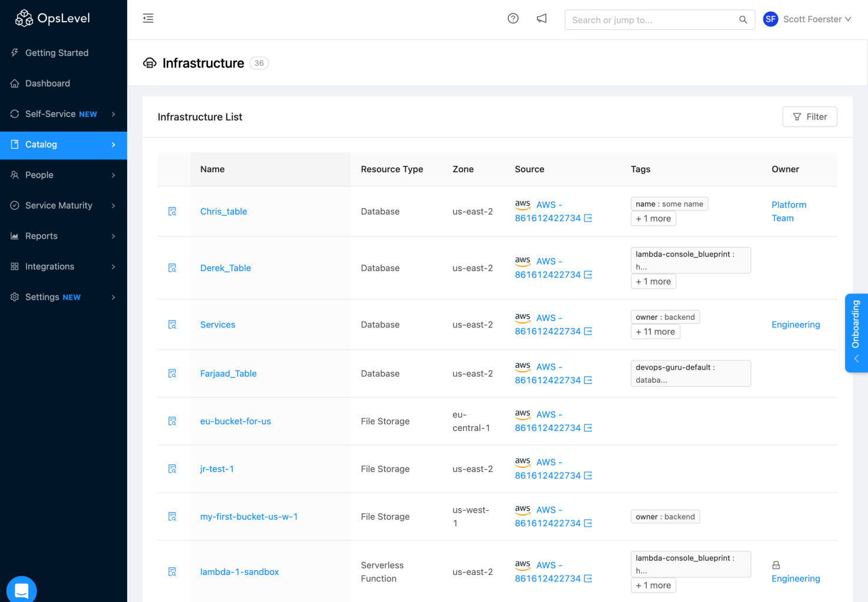The image size is (868, 602).
Task: Expand the Onboarding side panel
Action: tap(856, 333)
